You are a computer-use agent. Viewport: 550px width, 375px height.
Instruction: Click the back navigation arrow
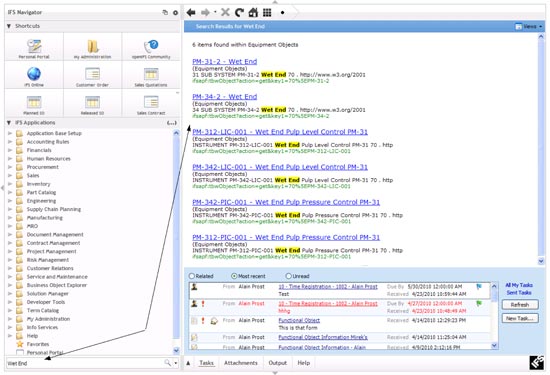(191, 13)
